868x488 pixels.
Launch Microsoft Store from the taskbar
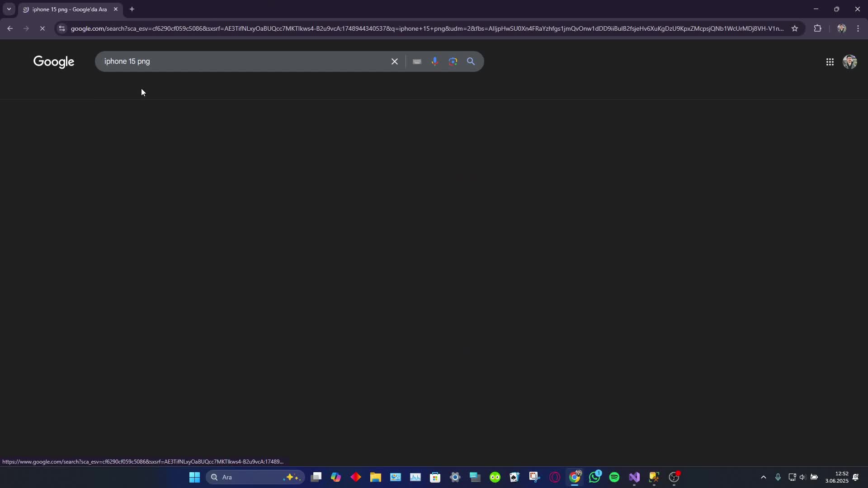435,477
